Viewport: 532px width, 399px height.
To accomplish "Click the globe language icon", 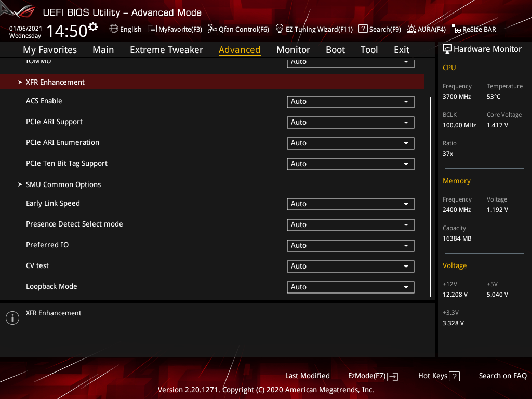I will pyautogui.click(x=114, y=29).
